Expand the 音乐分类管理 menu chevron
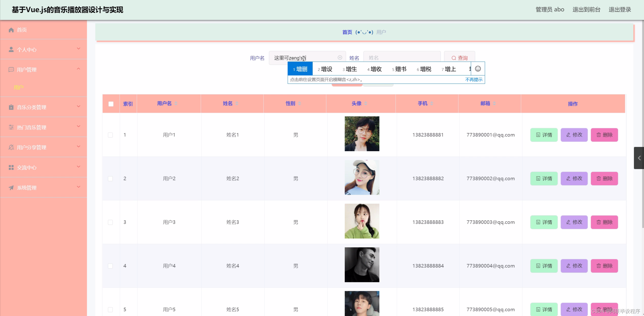 coord(79,106)
